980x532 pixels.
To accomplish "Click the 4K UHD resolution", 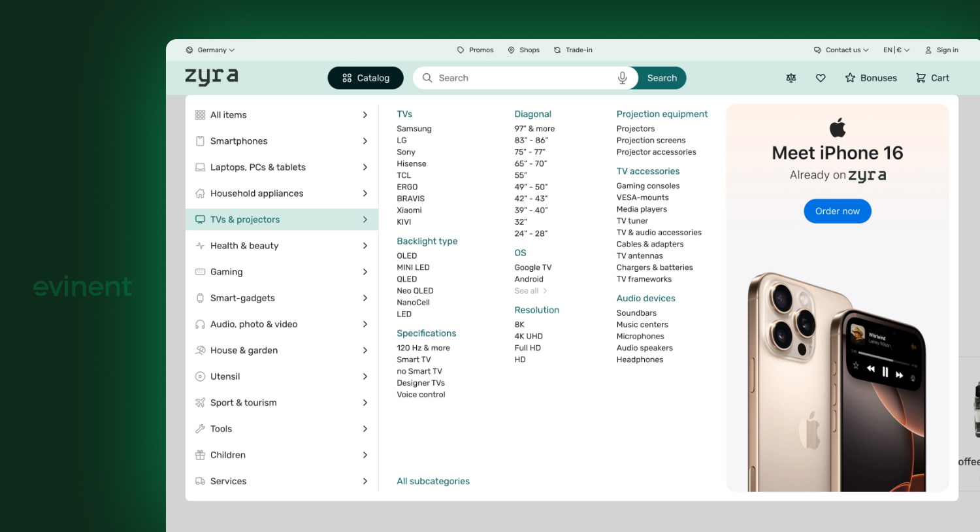I will click(x=529, y=336).
